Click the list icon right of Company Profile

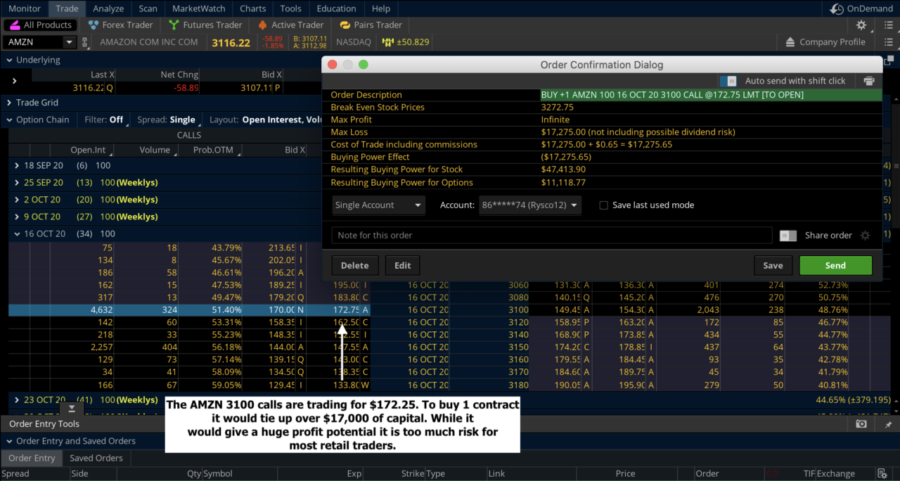(889, 42)
